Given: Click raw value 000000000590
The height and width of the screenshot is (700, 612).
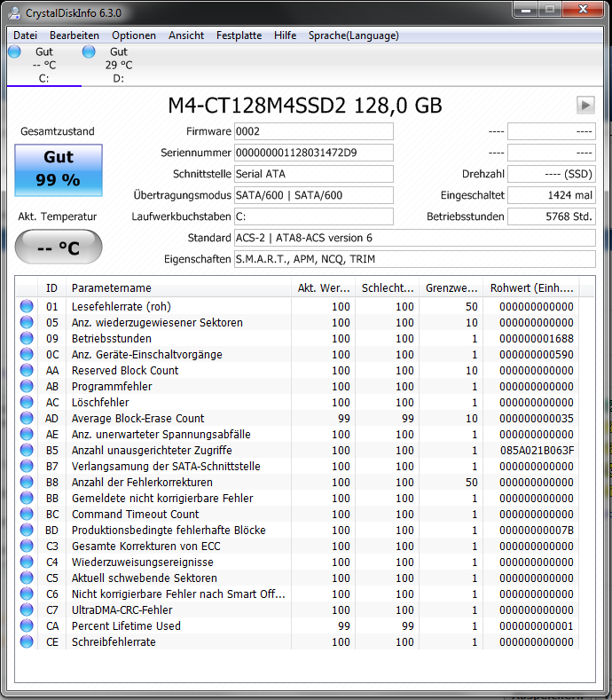Looking at the screenshot, I should [x=537, y=354].
